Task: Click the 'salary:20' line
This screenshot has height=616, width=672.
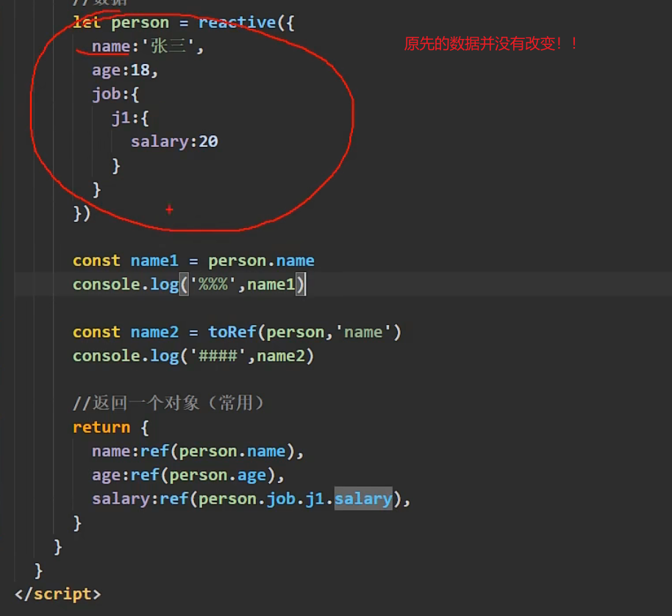Action: point(174,142)
